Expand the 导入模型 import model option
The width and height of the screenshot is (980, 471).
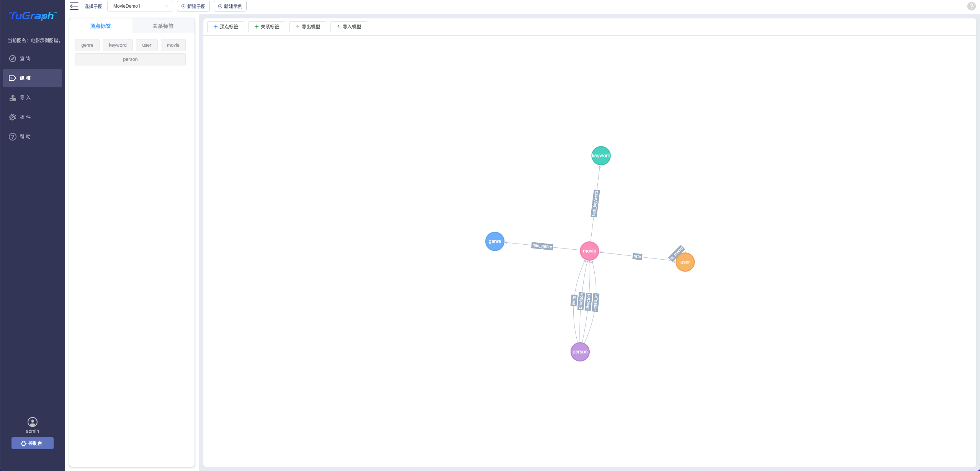pos(348,26)
